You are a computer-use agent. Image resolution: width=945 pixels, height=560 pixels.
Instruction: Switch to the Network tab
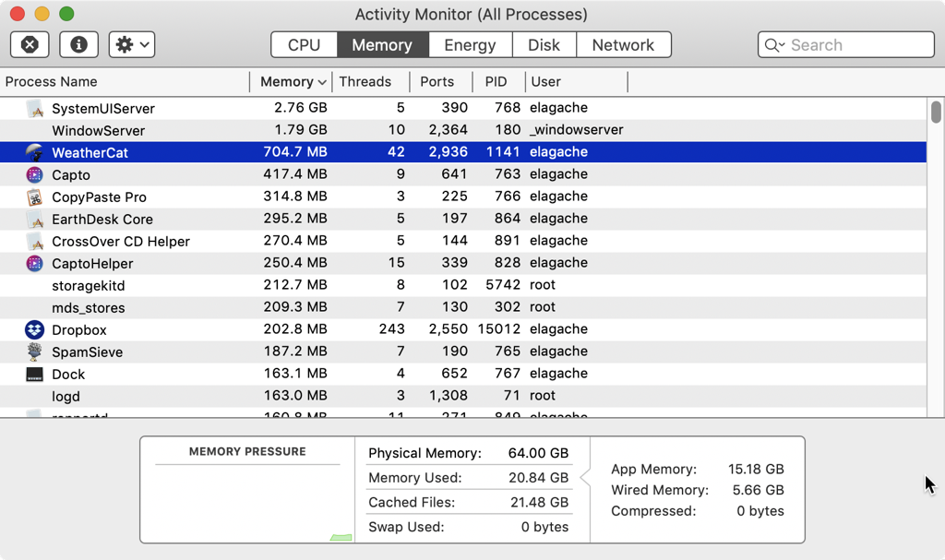click(623, 44)
